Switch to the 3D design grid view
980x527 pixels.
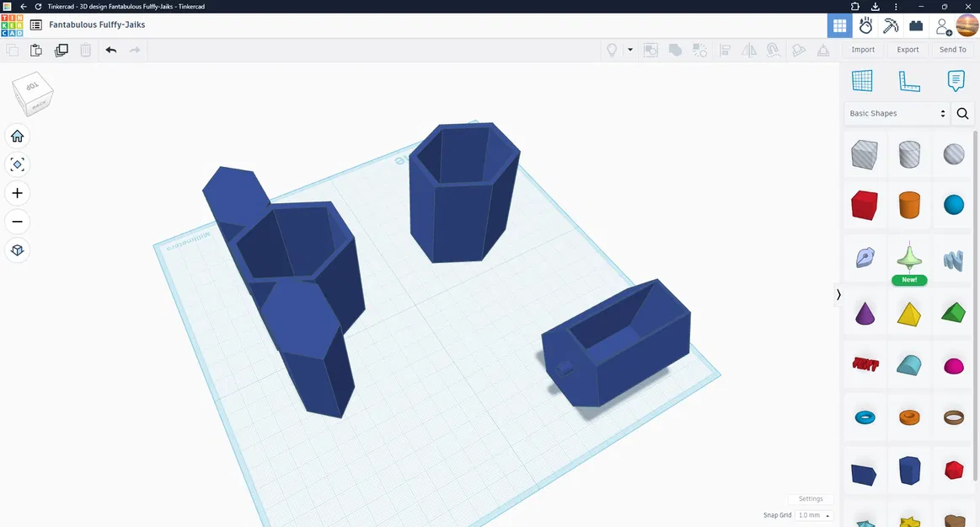pyautogui.click(x=839, y=25)
